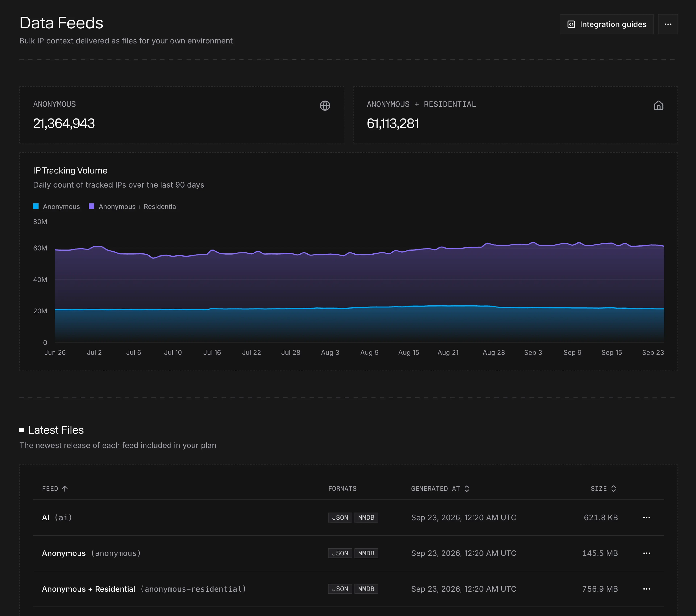Sort table by the SIZE column
The image size is (696, 616).
(x=603, y=488)
